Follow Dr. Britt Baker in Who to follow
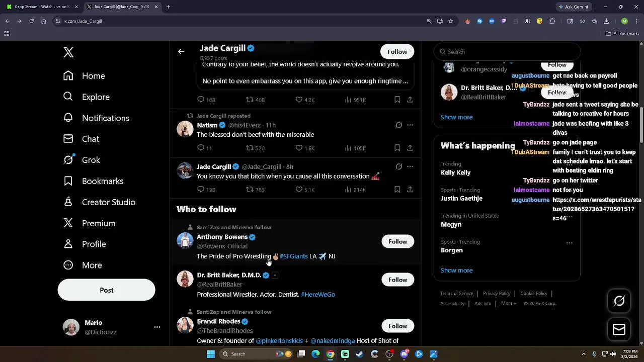Viewport: 644px width, 362px height. [397, 280]
